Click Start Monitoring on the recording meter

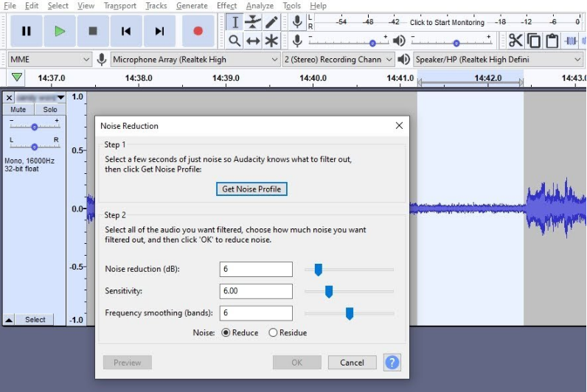[447, 22]
